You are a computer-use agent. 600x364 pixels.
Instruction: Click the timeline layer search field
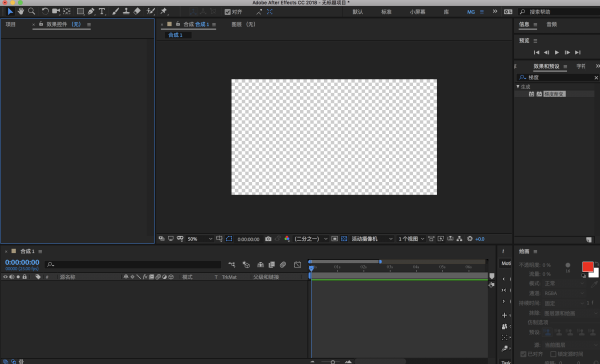(133, 264)
